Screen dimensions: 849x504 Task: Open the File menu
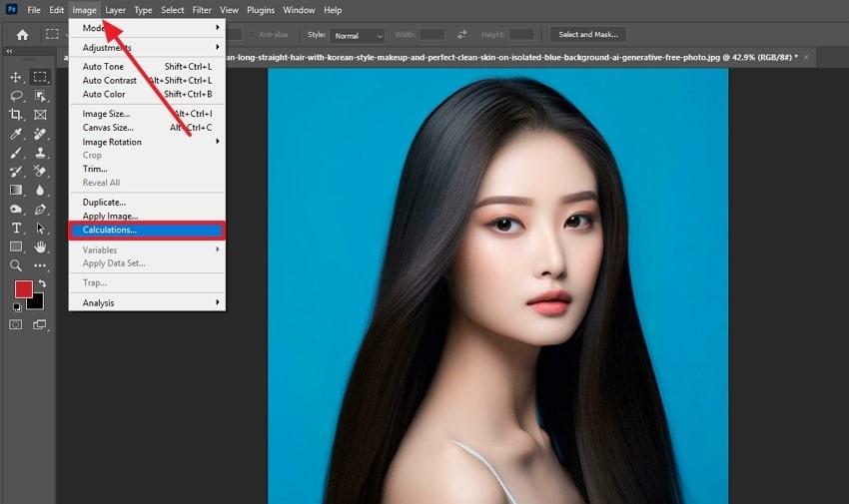coord(34,10)
